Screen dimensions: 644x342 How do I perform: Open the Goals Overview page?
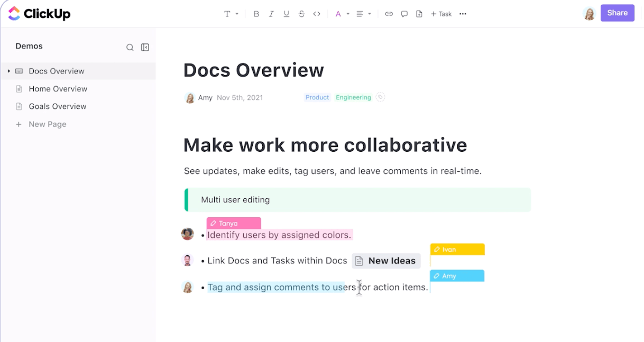(x=58, y=106)
